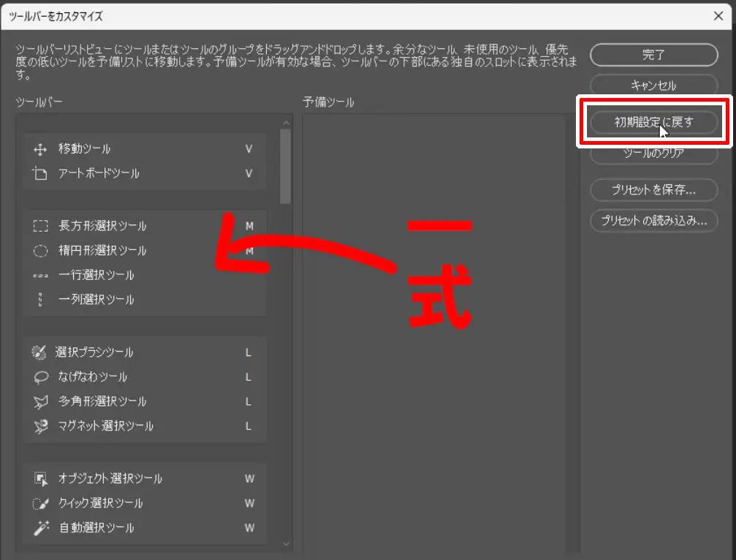Select the Quick Selection tool icon
This screenshot has height=560, width=736.
click(40, 504)
